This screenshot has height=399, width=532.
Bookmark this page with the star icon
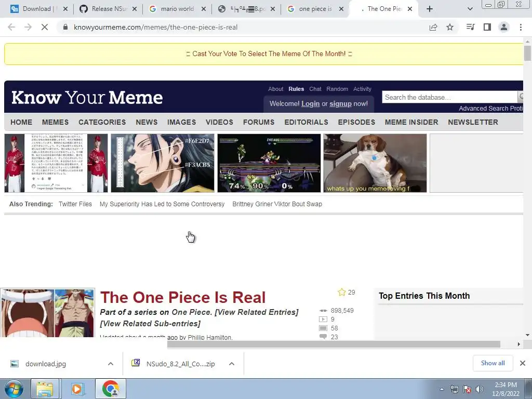[x=450, y=27]
